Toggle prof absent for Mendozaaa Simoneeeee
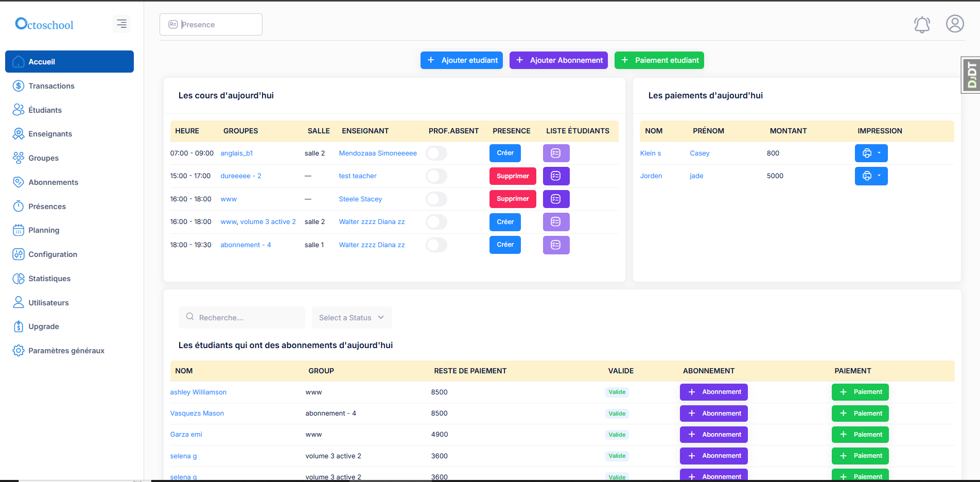Image resolution: width=980 pixels, height=482 pixels. 436,153
